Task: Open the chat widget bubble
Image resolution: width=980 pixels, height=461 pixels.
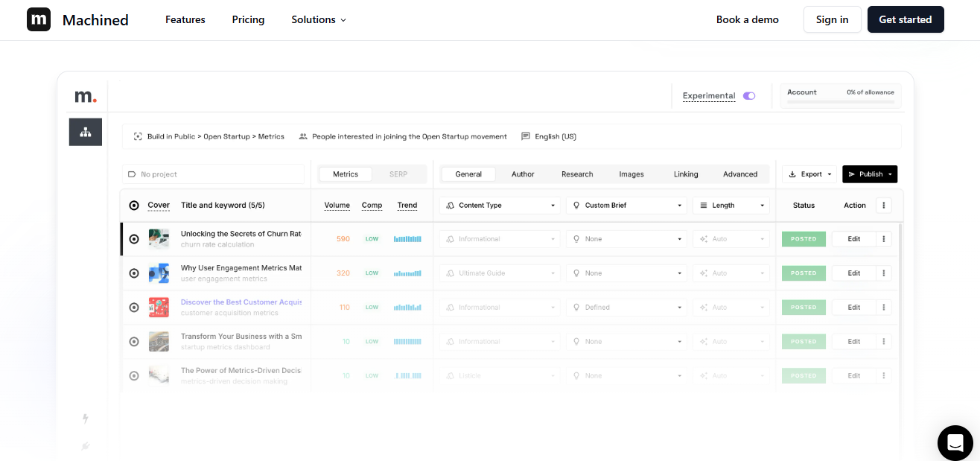Action: (x=955, y=443)
